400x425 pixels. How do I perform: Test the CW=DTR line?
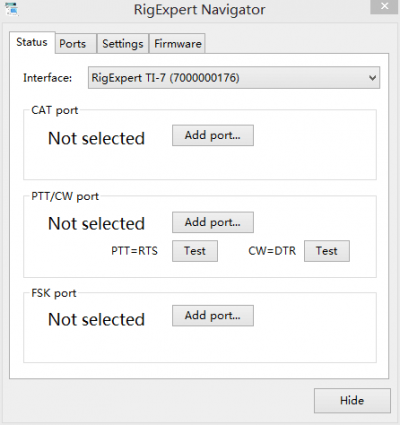(x=327, y=251)
